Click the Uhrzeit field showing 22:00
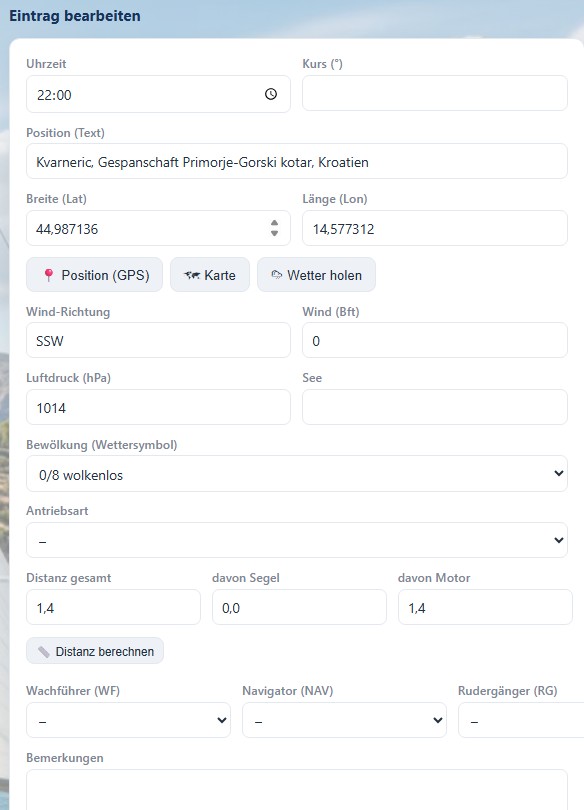This screenshot has width=584, height=810. 158,94
